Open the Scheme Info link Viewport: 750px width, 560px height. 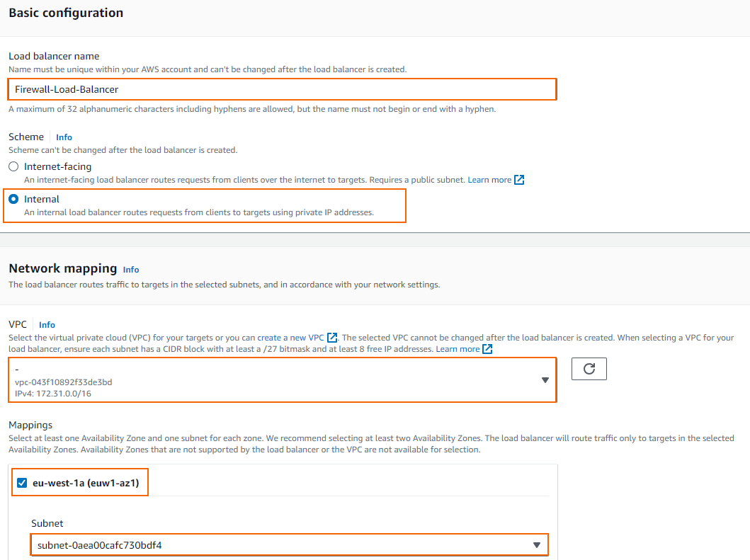point(64,137)
